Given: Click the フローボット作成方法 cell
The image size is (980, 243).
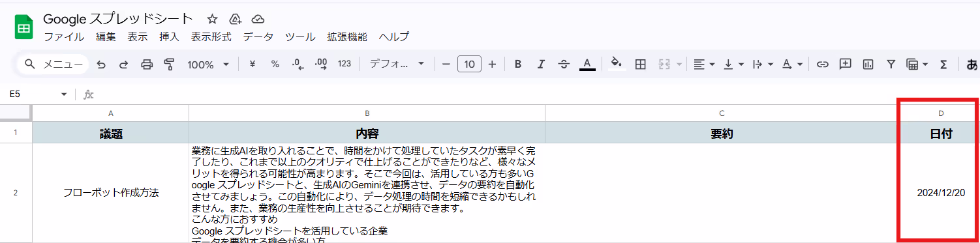Looking at the screenshot, I should pyautogui.click(x=110, y=193).
